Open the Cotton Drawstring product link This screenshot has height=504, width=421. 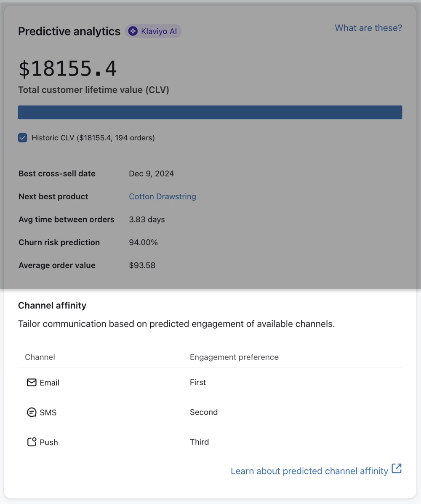coord(162,196)
